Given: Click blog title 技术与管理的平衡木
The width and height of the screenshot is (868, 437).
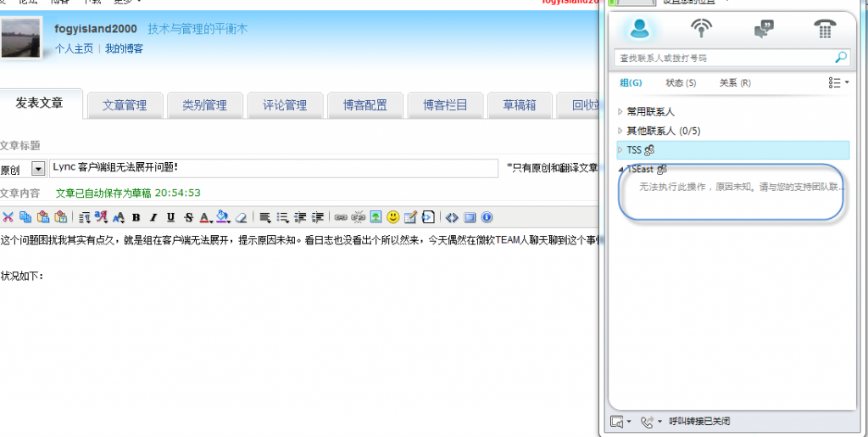Looking at the screenshot, I should point(198,30).
